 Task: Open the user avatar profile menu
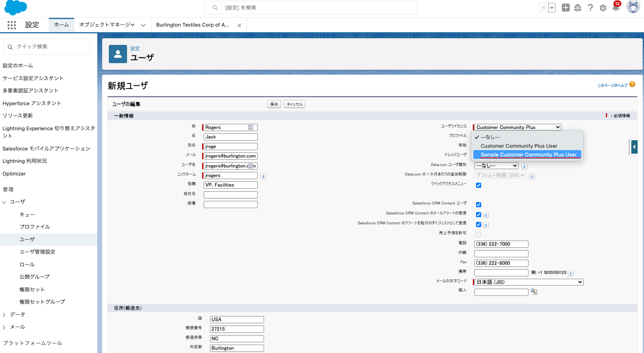point(633,7)
